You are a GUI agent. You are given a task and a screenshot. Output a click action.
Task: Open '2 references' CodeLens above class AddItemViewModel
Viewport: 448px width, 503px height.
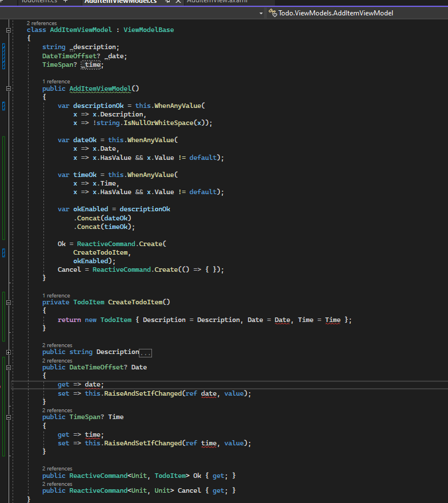tap(42, 23)
